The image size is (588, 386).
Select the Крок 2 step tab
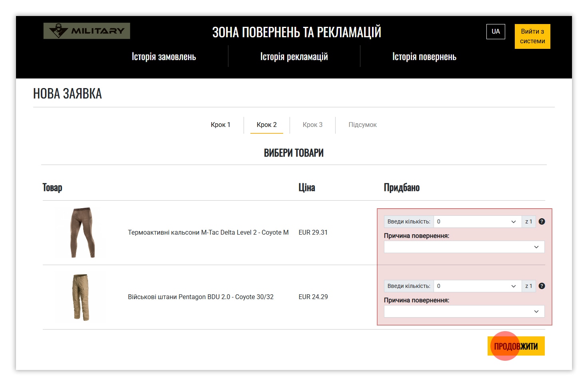point(266,125)
